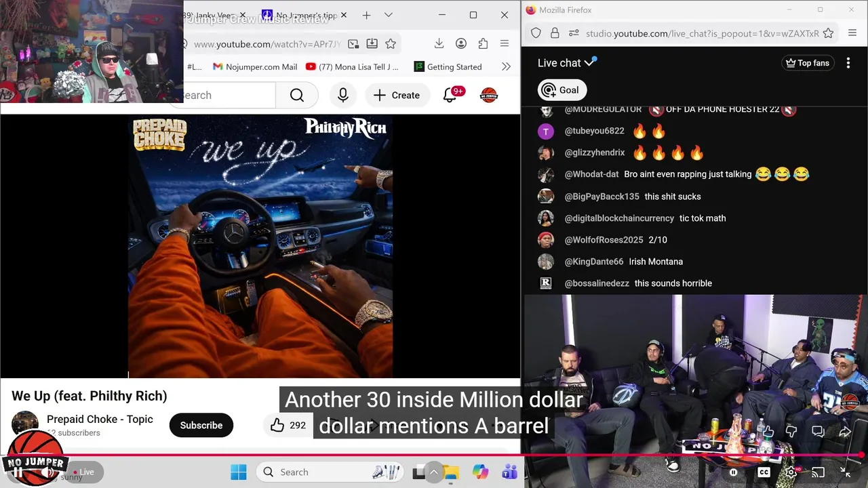Click the share arrow on the stream overlay
Viewport: 868px width, 488px height.
pos(845,432)
